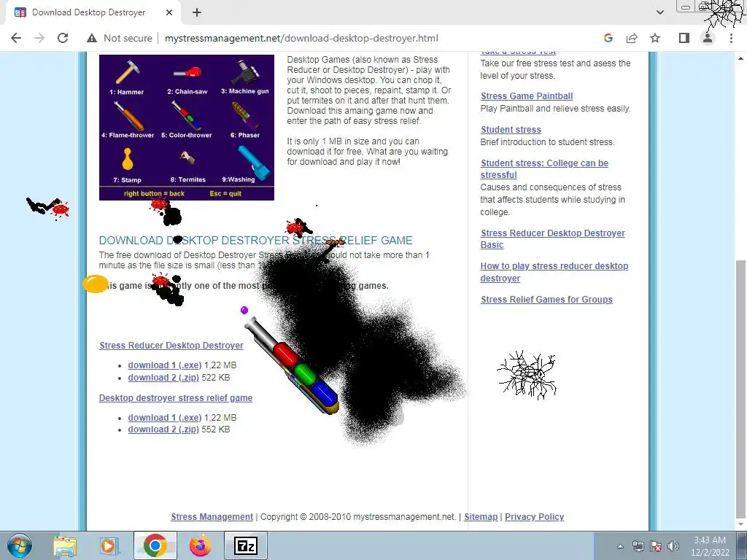This screenshot has height=560, width=747.
Task: Click the Download Desktop Destroyer Stress Relief Game heading
Action: [x=256, y=241]
